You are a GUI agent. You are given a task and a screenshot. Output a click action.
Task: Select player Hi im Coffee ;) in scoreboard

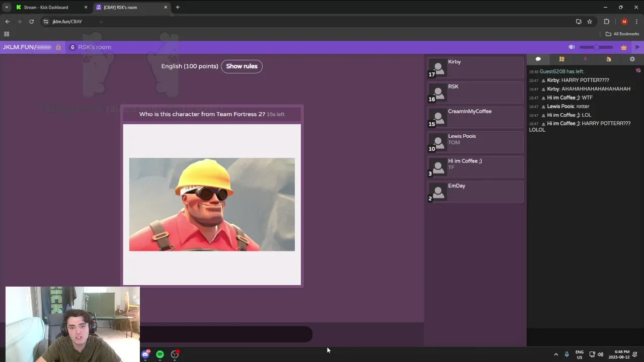coord(475,167)
